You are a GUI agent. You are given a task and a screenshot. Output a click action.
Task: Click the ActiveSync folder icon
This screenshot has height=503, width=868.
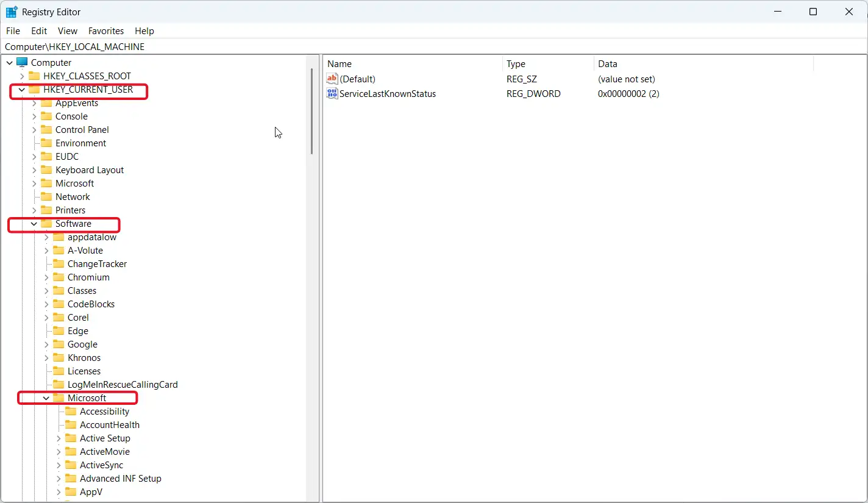pyautogui.click(x=71, y=465)
